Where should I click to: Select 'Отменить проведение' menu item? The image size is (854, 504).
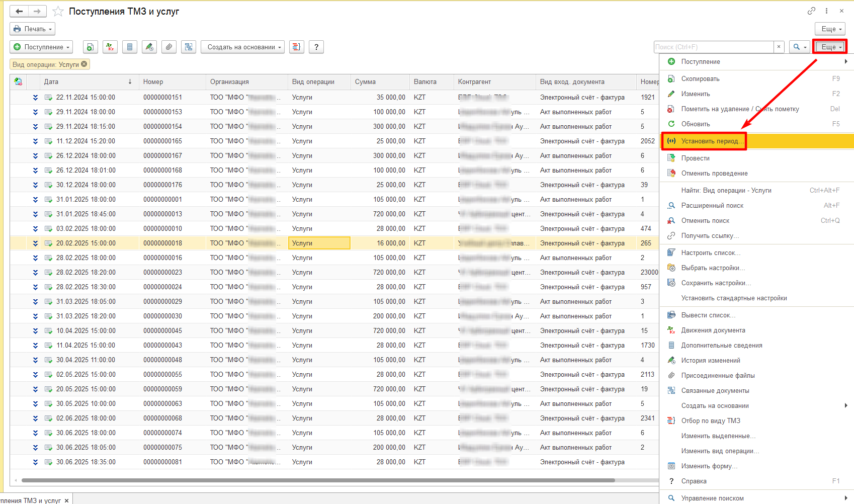click(x=756, y=173)
